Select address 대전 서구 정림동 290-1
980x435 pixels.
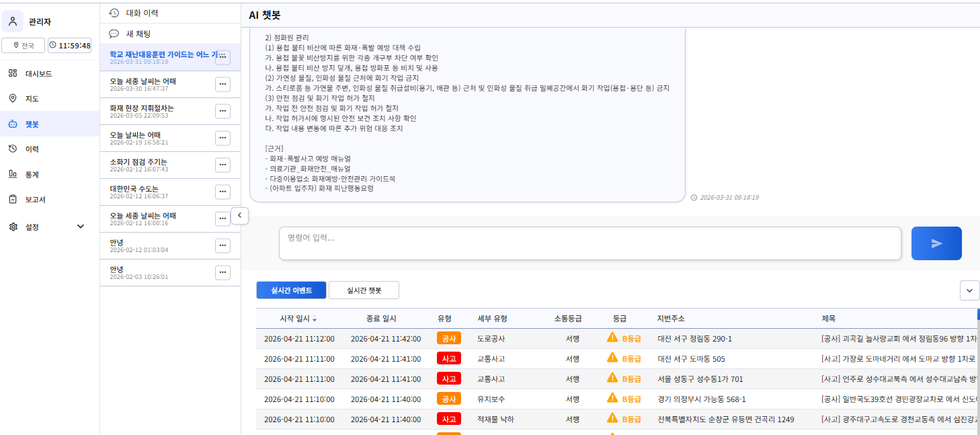coord(695,339)
